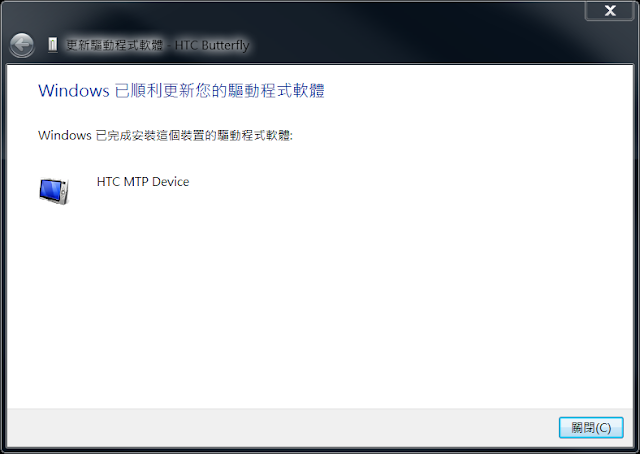Click the HTC MTP Device label
The image size is (640, 454).
(x=143, y=182)
